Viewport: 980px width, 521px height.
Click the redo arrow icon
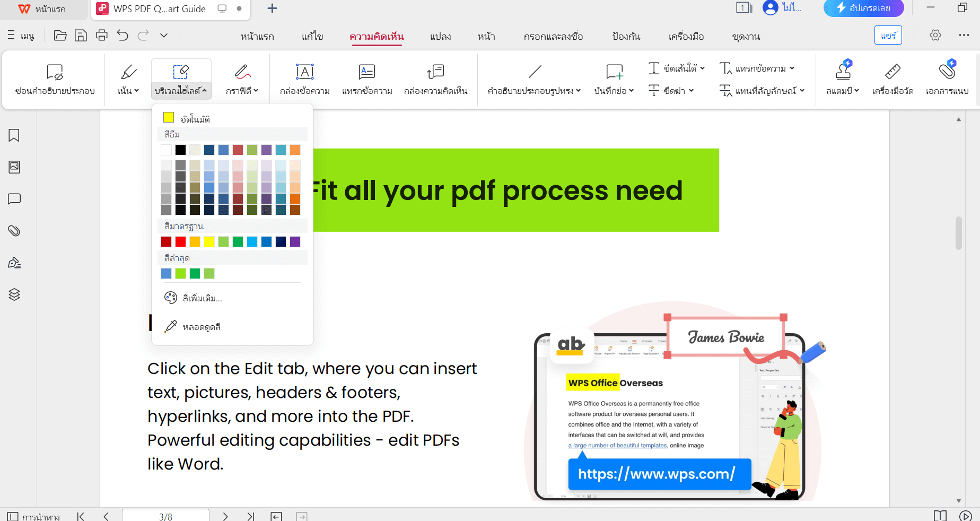click(x=143, y=36)
